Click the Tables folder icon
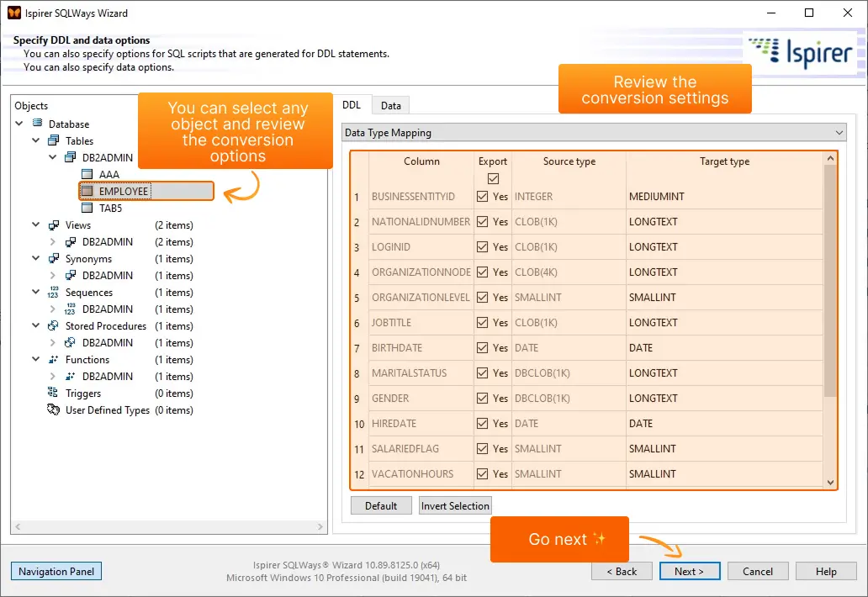868x597 pixels. coord(54,140)
